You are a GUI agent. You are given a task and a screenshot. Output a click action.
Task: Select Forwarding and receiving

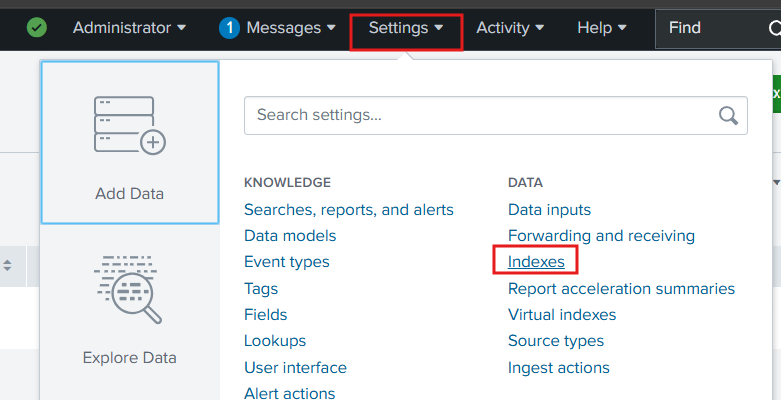601,236
